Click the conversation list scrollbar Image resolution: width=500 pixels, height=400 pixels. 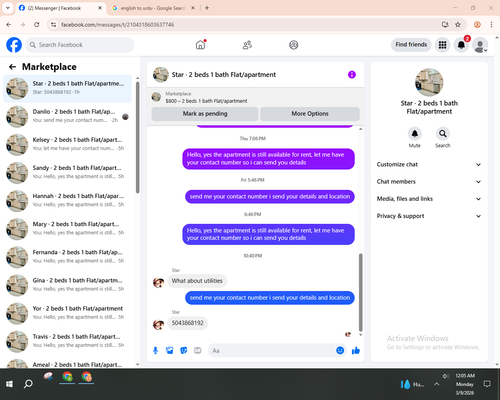[x=137, y=137]
